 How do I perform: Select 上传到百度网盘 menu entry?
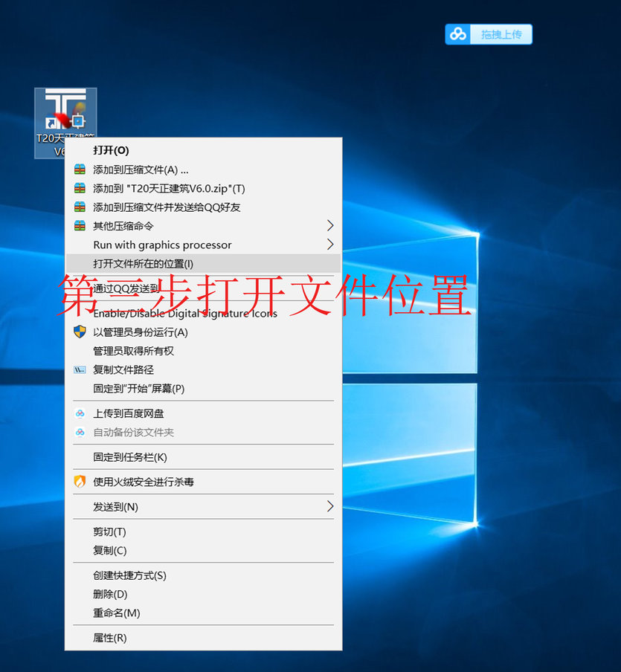tap(203, 413)
